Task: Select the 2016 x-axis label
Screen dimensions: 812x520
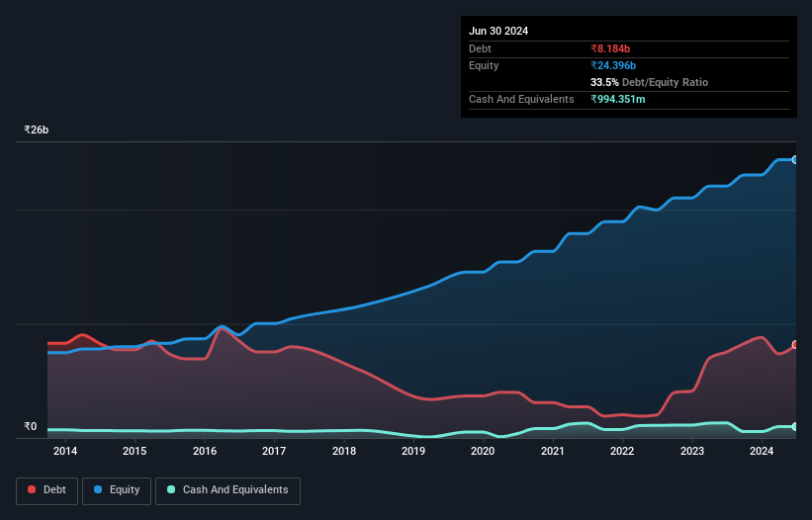Action: 205,451
